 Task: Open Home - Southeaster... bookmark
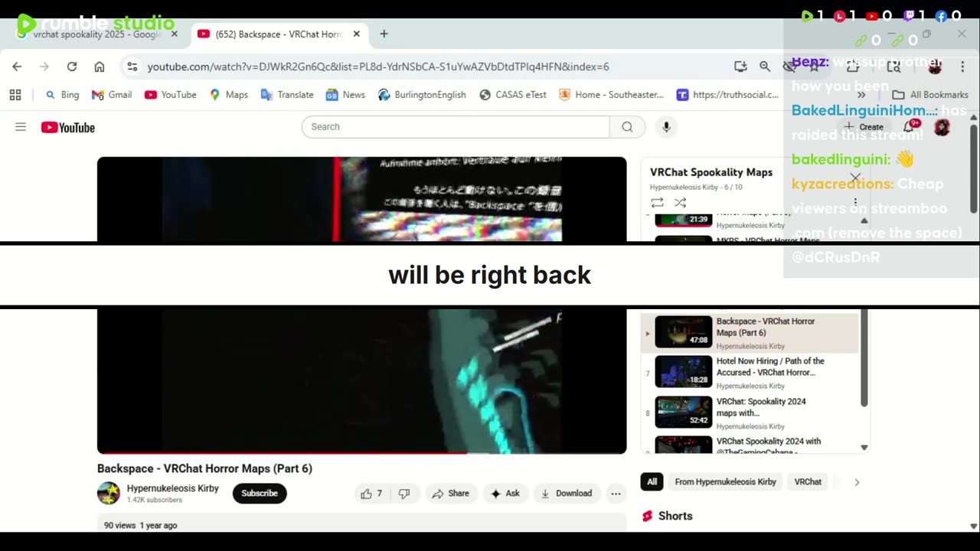(x=611, y=95)
